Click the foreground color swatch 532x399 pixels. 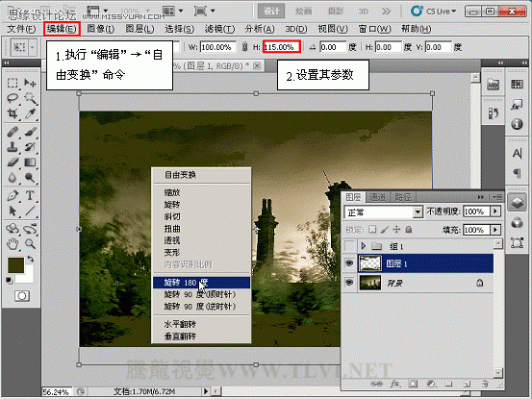tap(15, 265)
